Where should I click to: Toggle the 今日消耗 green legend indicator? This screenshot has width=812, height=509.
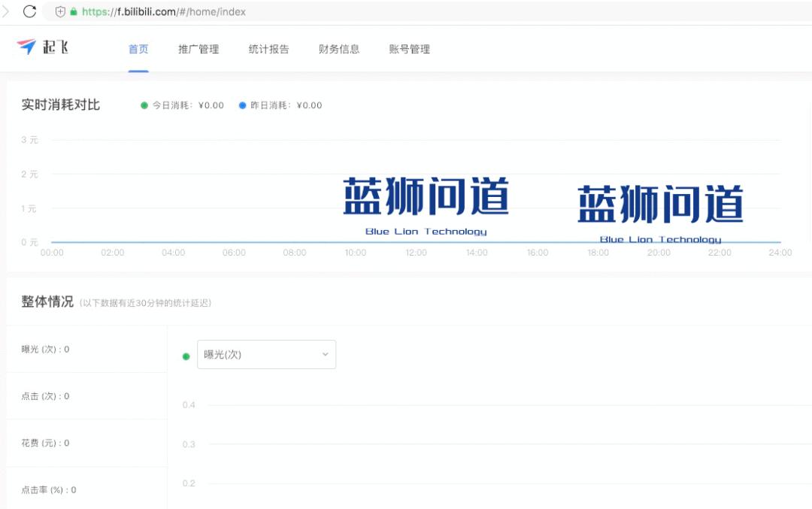tap(144, 105)
